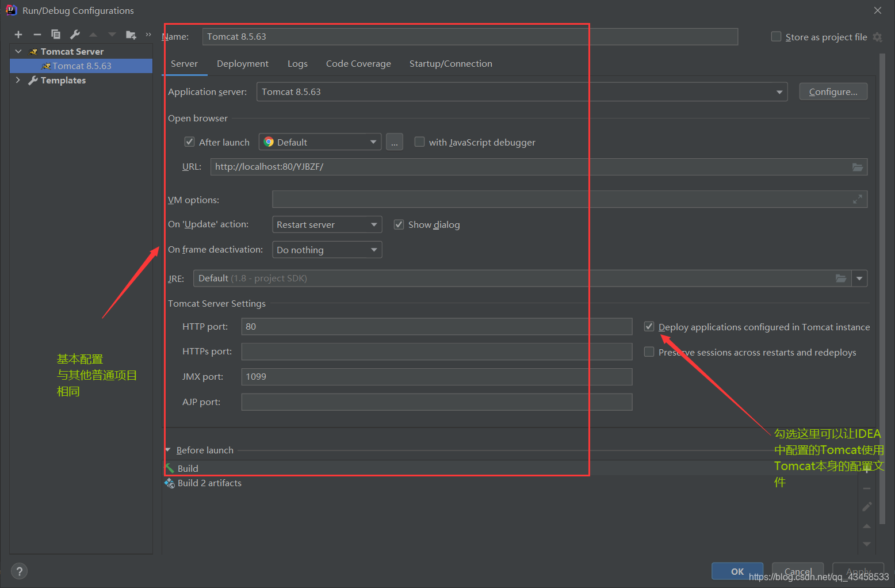Enable Store as project file checkbox

(776, 36)
